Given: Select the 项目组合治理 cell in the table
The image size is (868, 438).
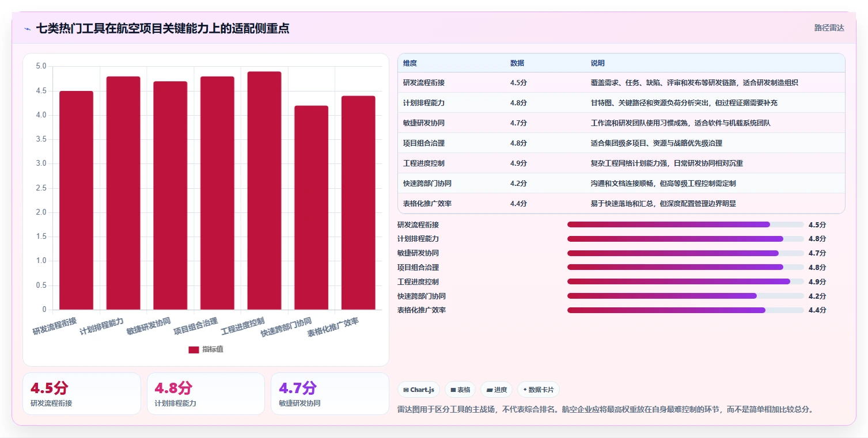Looking at the screenshot, I should pos(424,143).
